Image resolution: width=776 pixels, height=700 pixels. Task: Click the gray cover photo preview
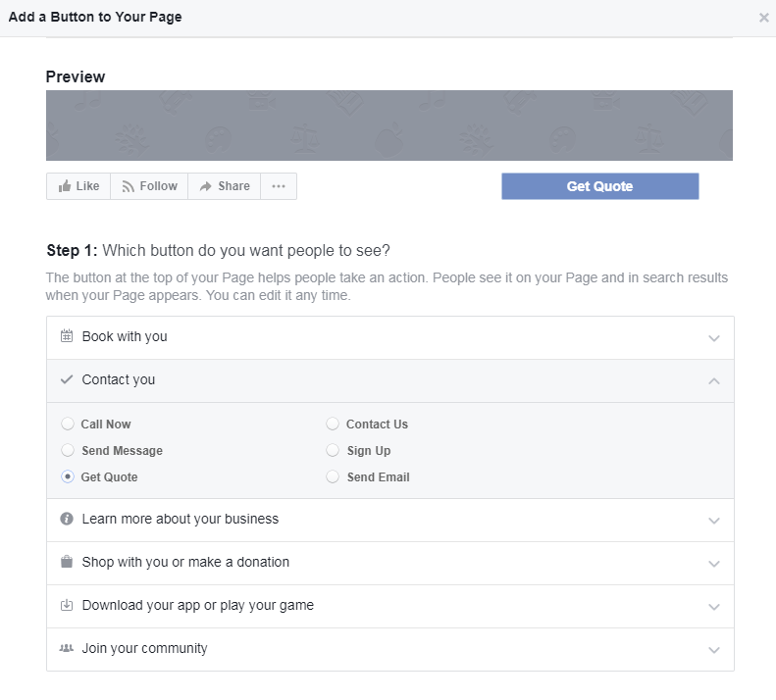[x=388, y=125]
